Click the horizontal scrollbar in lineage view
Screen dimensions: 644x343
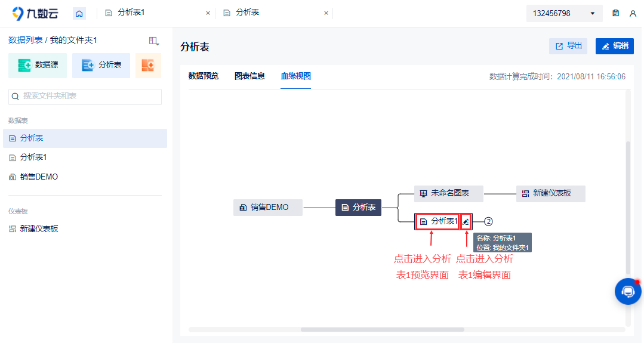383,329
